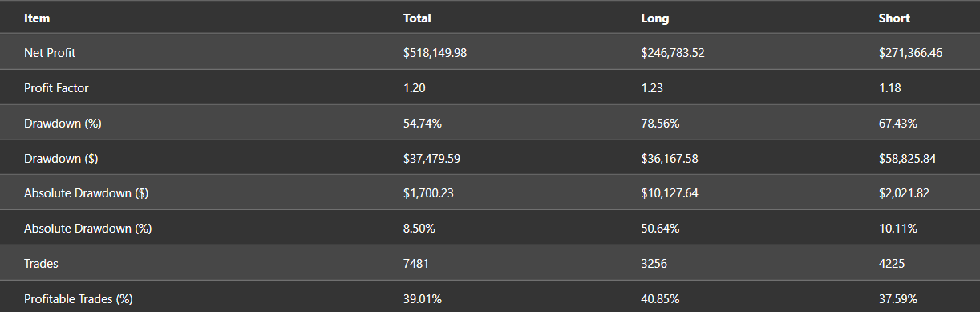Screen dimensions: 980x312
Task: Select the Profitable Trades (%) row label
Action: (78, 299)
